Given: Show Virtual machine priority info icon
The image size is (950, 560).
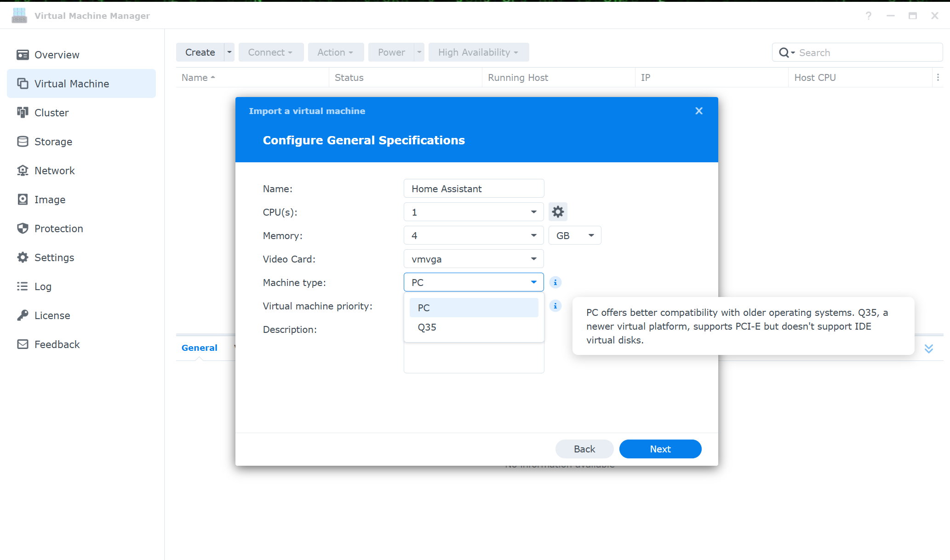Looking at the screenshot, I should (x=555, y=306).
